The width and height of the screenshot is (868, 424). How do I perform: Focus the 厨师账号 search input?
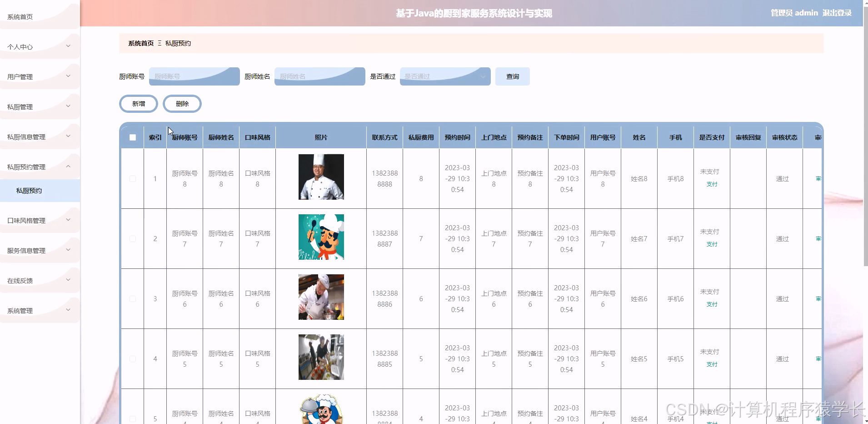click(195, 76)
